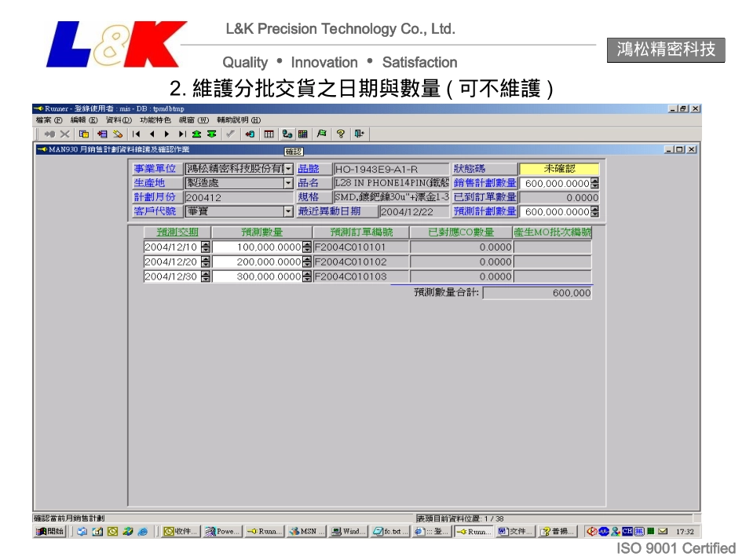
Task: Open the 檔案 menu
Action: point(43,120)
